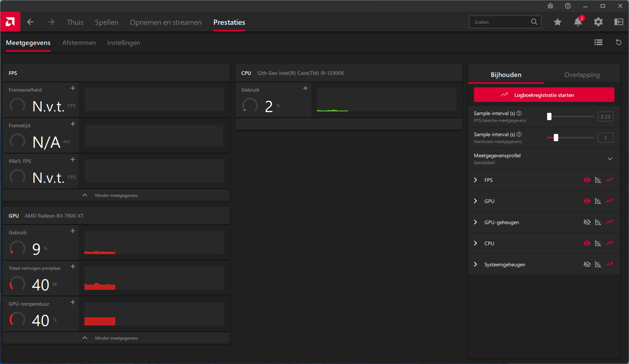Open Opnemen en streamen tab
Image resolution: width=629 pixels, height=364 pixels.
point(166,22)
